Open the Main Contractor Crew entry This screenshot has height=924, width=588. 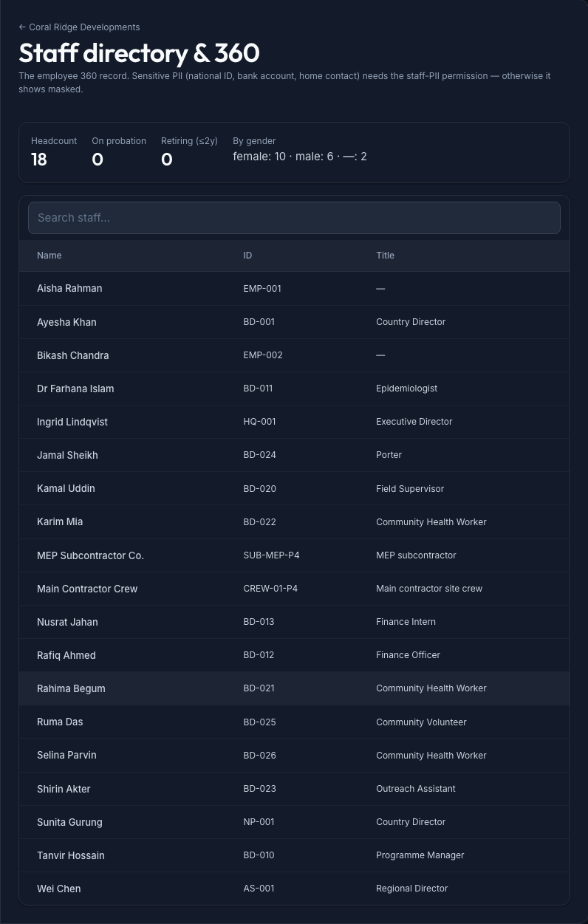(x=294, y=589)
